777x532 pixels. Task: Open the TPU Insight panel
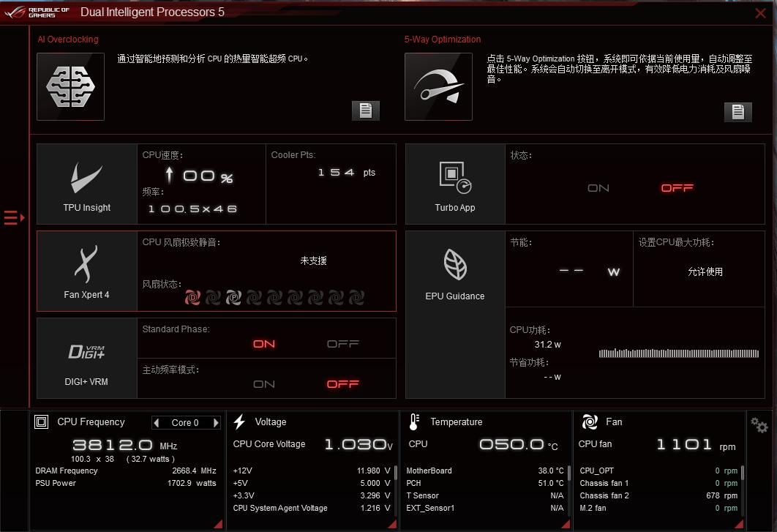[x=87, y=184]
